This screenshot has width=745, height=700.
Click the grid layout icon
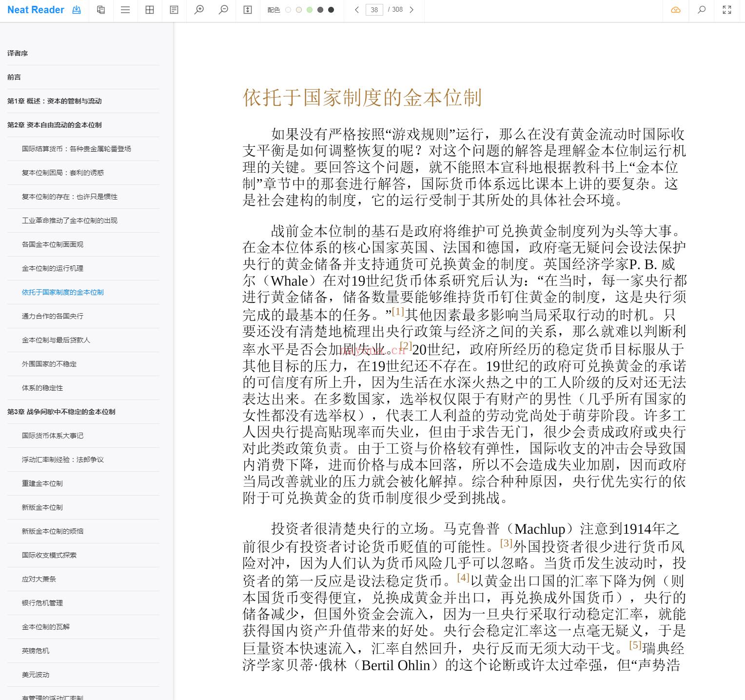pos(150,10)
